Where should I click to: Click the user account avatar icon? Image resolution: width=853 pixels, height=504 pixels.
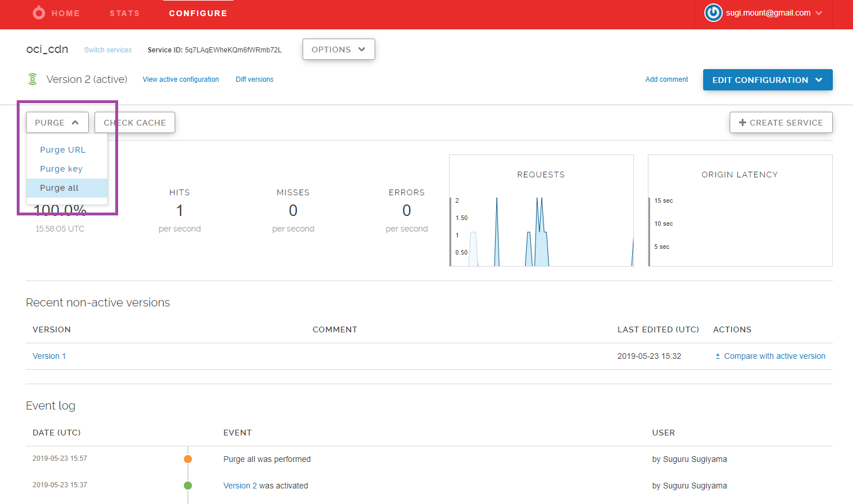[x=713, y=13]
